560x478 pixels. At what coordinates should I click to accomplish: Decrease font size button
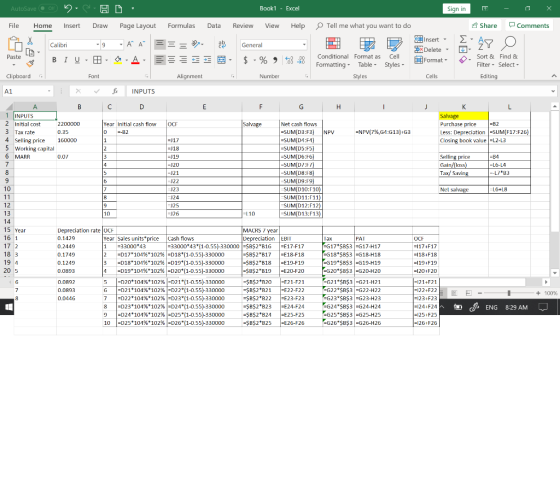[x=141, y=44]
